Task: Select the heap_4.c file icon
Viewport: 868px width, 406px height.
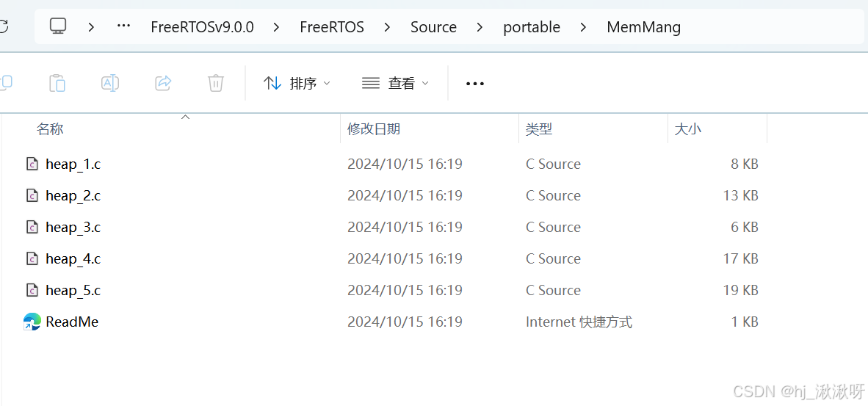Action: tap(32, 259)
